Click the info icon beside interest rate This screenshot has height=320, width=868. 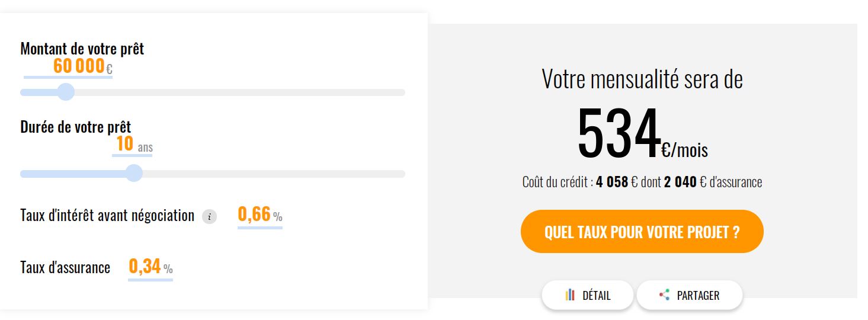(209, 217)
